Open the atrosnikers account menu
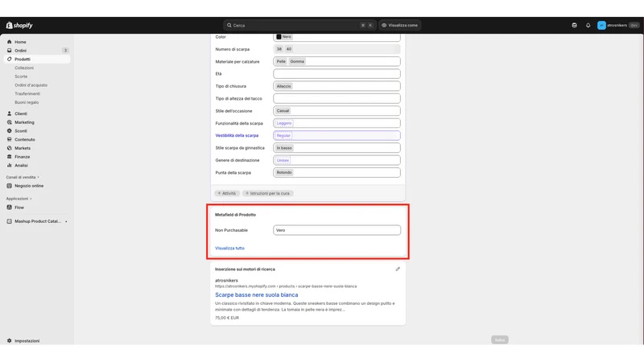 tap(618, 26)
